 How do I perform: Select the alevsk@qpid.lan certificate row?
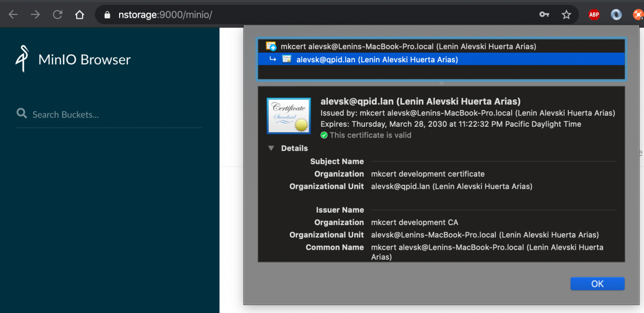tap(377, 60)
